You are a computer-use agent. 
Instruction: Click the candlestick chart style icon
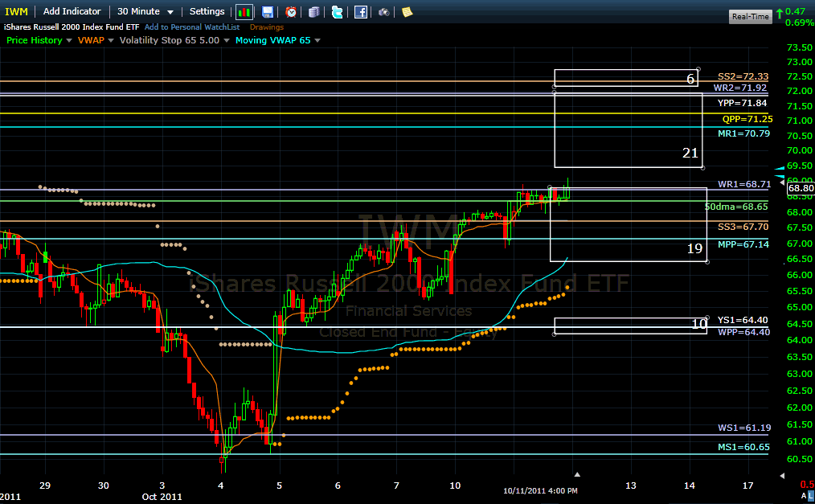(244, 12)
